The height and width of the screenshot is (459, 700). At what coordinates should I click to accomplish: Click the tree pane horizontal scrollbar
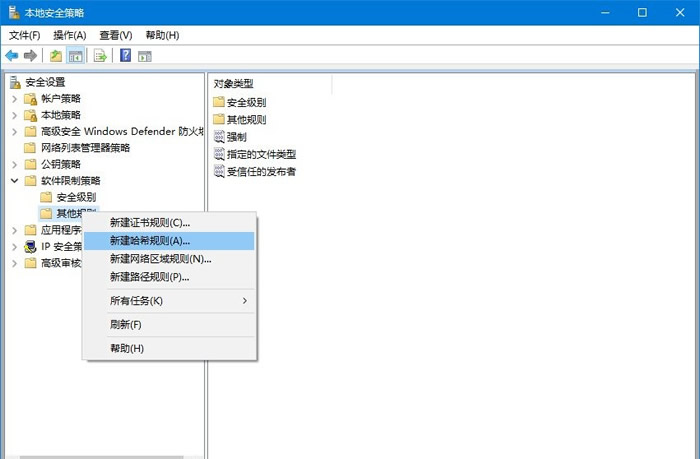(x=102, y=457)
